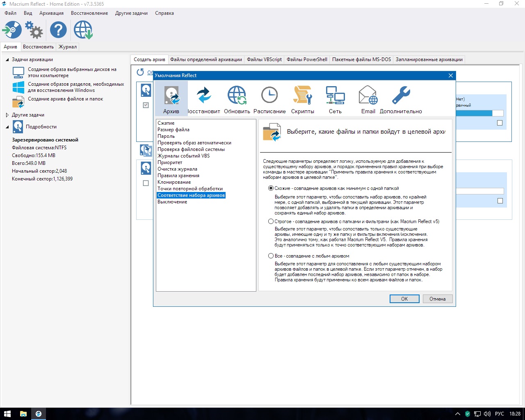This screenshot has height=420, width=525.
Task: Select the Все matching radio button
Action: click(271, 256)
